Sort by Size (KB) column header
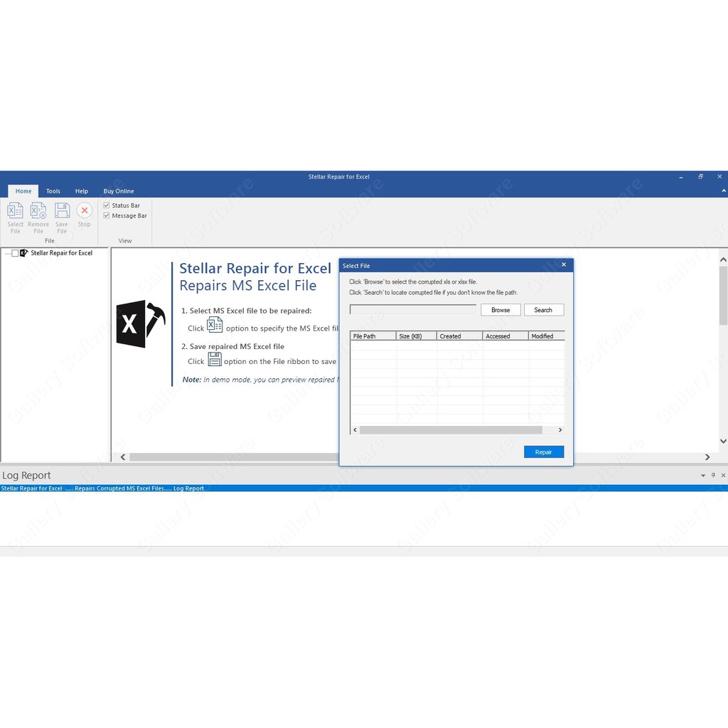Viewport: 728px width, 728px height. (416, 336)
